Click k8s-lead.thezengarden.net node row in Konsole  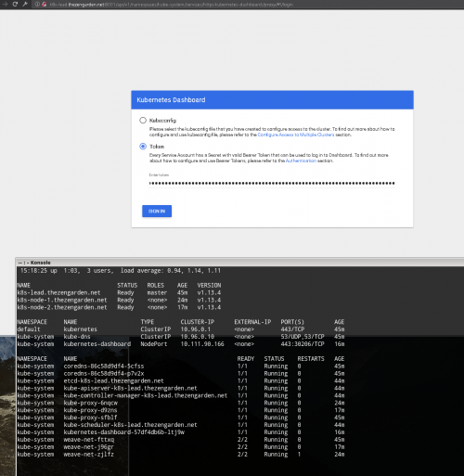(119, 292)
